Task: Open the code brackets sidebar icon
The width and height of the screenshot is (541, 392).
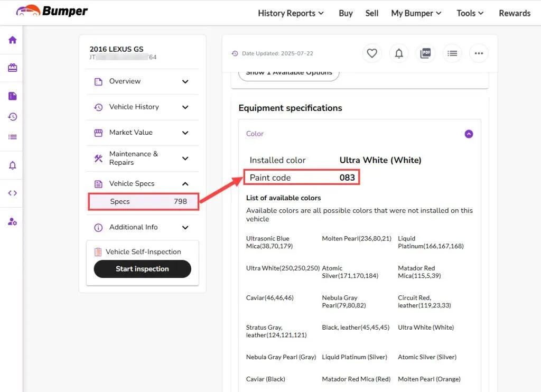Action: point(13,193)
